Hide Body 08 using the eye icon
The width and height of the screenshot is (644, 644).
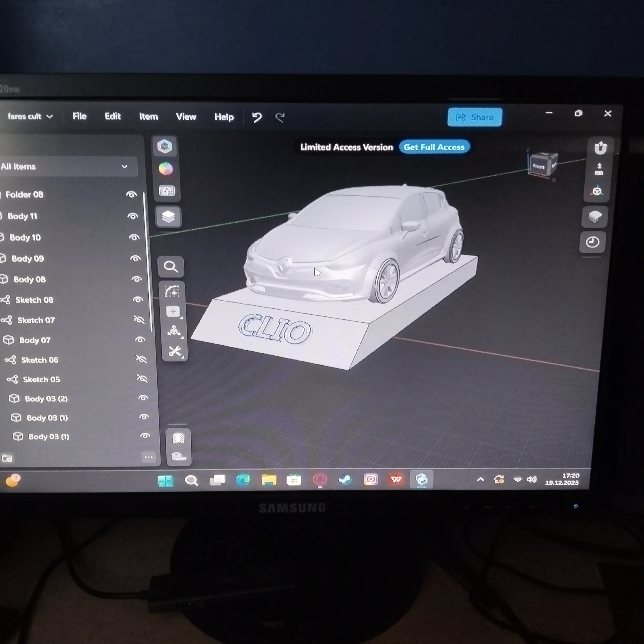137,279
